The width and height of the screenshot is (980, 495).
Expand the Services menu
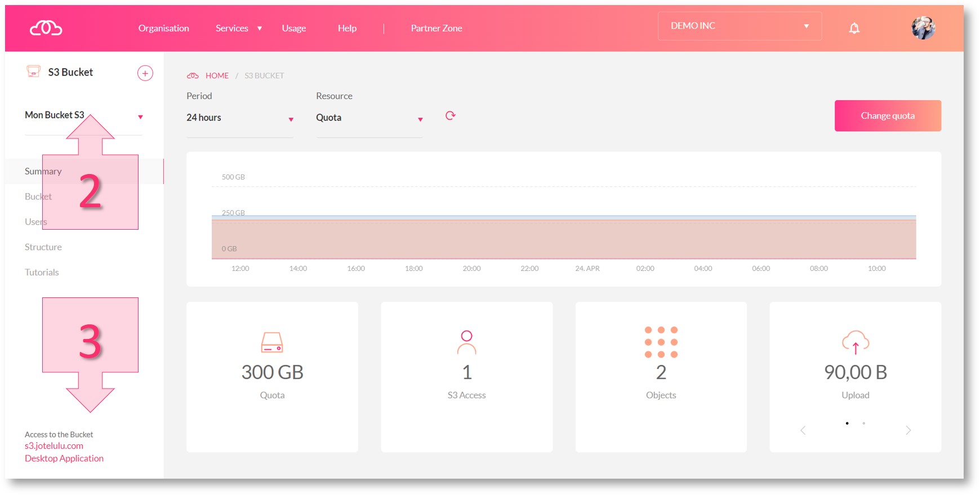[238, 28]
